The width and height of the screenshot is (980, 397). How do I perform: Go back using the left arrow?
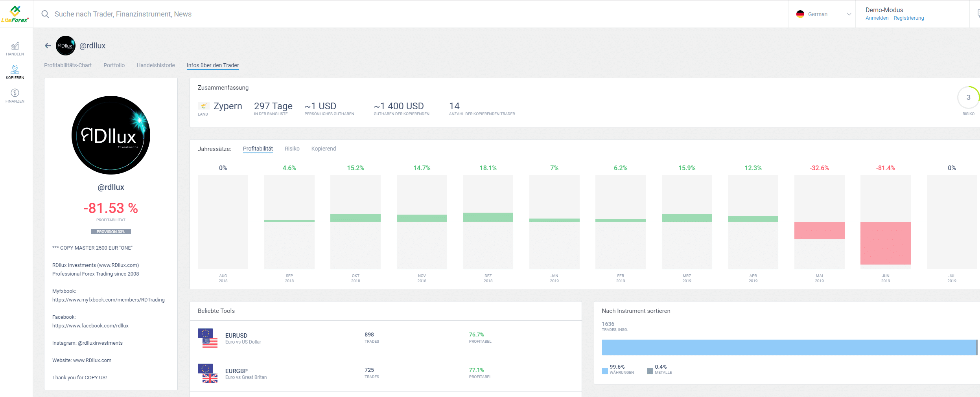click(48, 46)
